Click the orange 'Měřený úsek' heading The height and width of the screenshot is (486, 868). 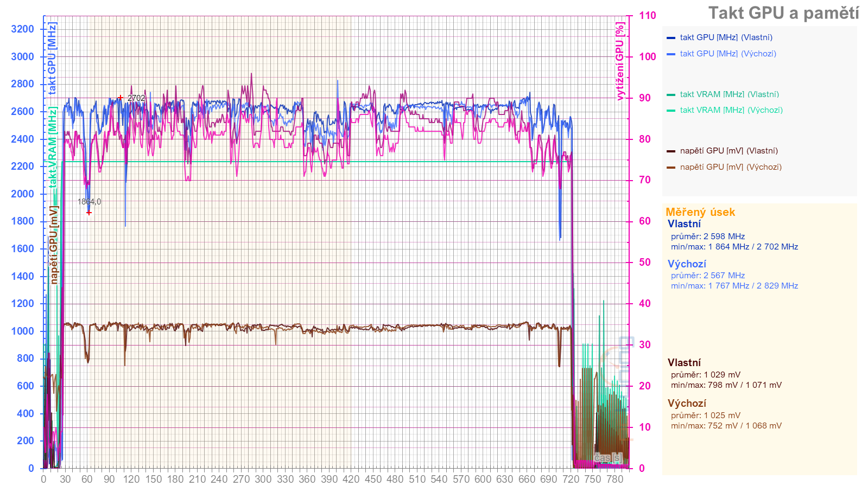700,212
